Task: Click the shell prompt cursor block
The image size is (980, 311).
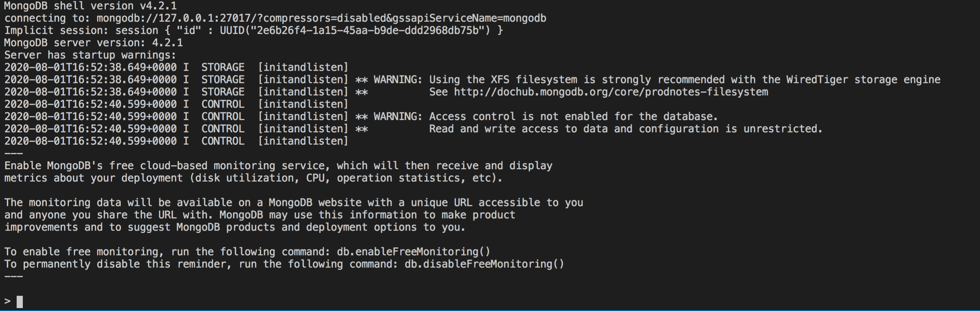Action: point(20,302)
